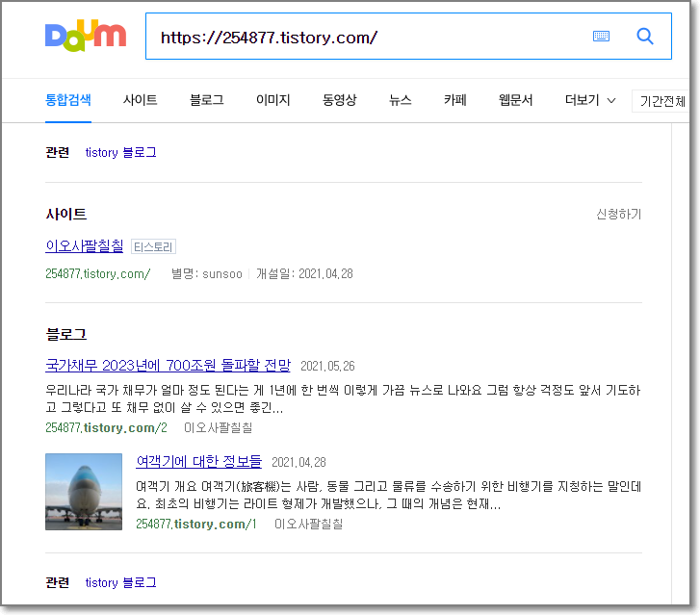
Task: Open the 웹문서 tab
Action: [516, 100]
